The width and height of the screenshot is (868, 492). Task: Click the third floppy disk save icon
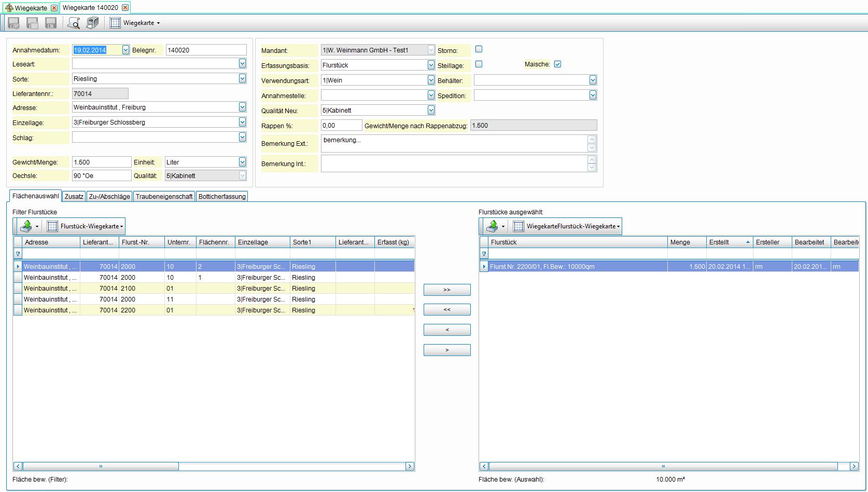tap(51, 23)
